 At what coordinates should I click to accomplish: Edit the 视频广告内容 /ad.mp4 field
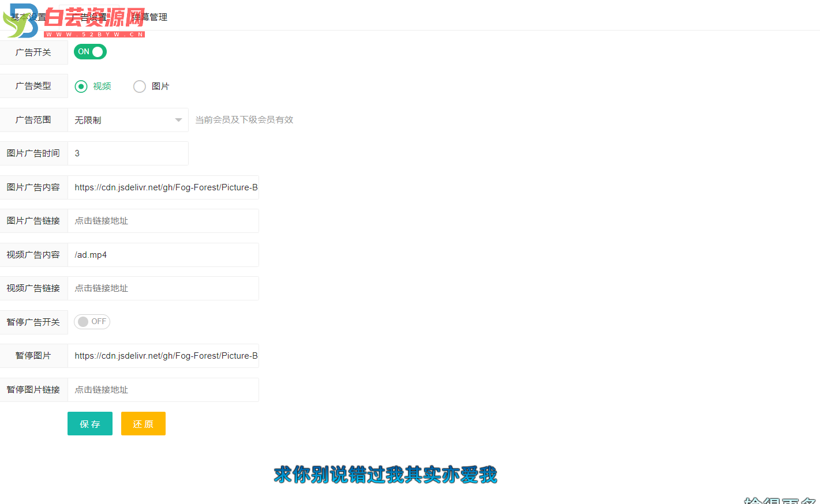163,255
